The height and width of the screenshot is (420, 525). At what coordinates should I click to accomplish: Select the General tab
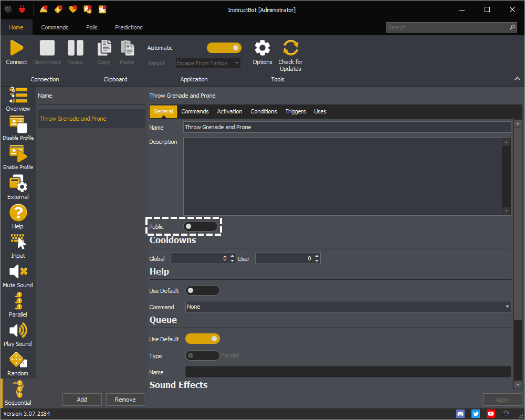tap(163, 111)
